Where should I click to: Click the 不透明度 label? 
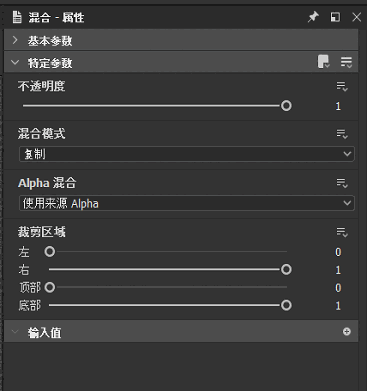(x=41, y=86)
